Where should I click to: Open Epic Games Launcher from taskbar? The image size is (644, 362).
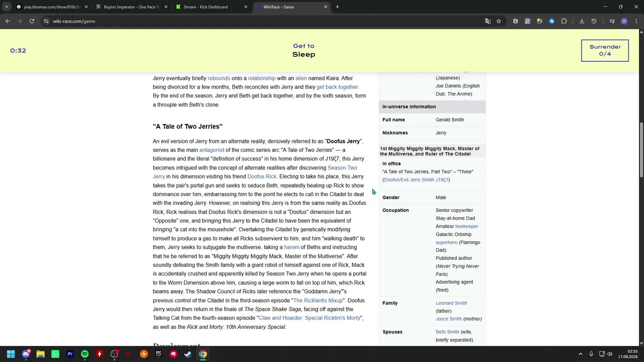(x=158, y=354)
